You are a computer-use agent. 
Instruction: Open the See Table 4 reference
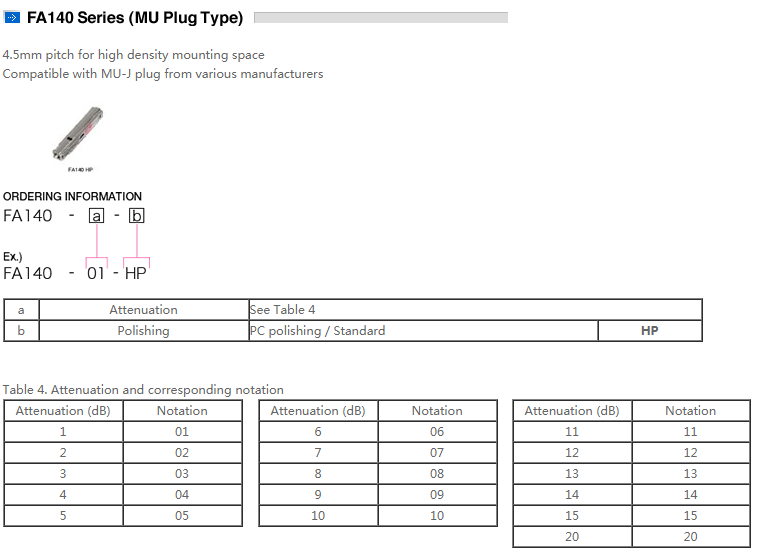tap(282, 310)
